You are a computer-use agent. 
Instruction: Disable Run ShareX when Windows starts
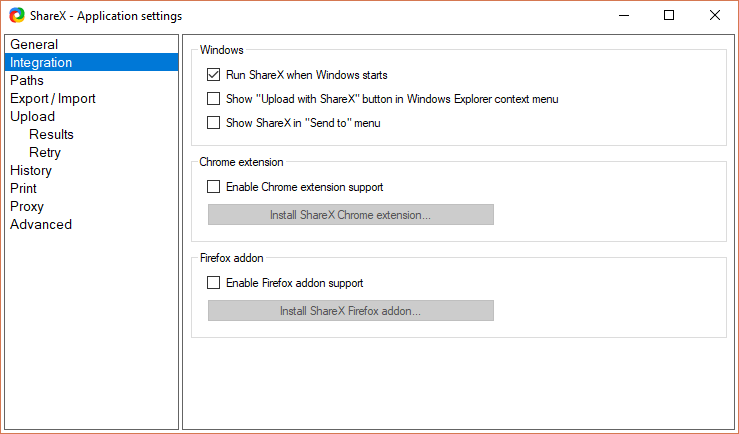click(x=213, y=74)
